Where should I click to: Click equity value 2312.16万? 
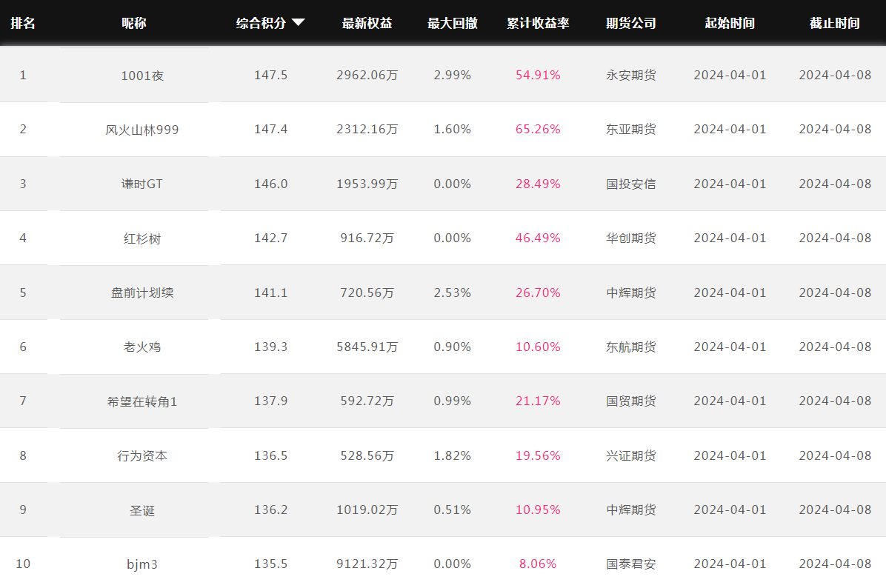tap(367, 130)
